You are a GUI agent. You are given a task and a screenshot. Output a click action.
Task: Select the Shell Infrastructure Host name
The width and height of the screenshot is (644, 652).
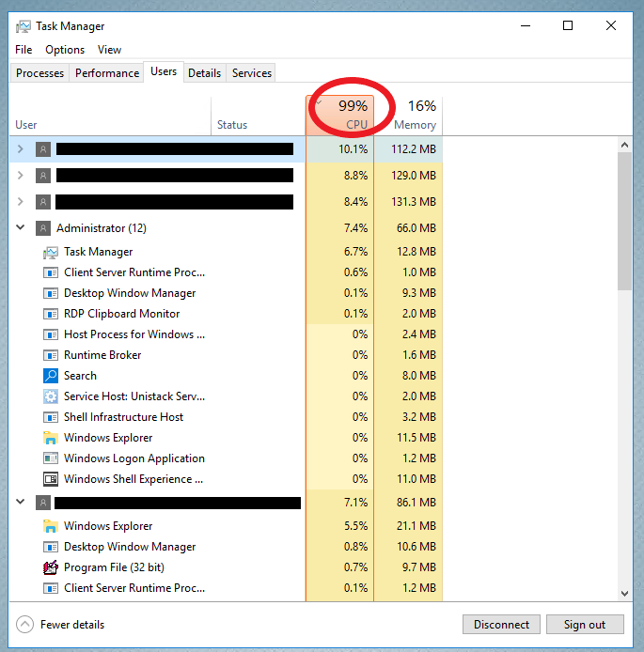point(123,417)
